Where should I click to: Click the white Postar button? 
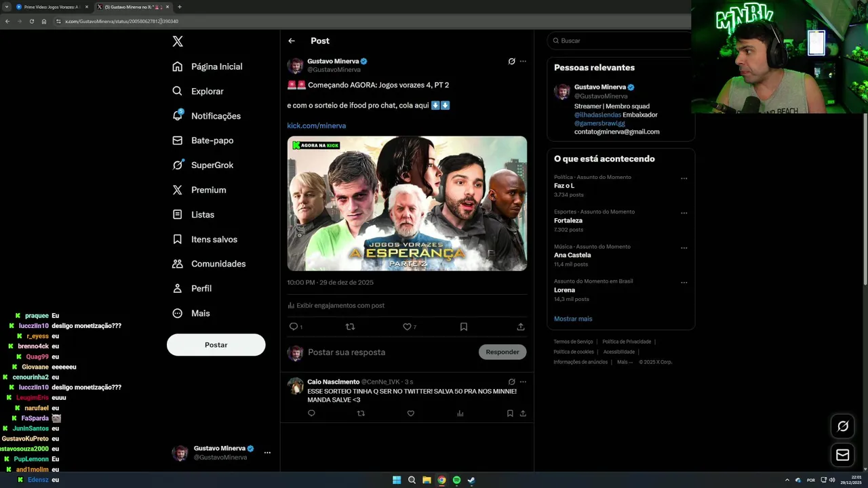coord(216,345)
